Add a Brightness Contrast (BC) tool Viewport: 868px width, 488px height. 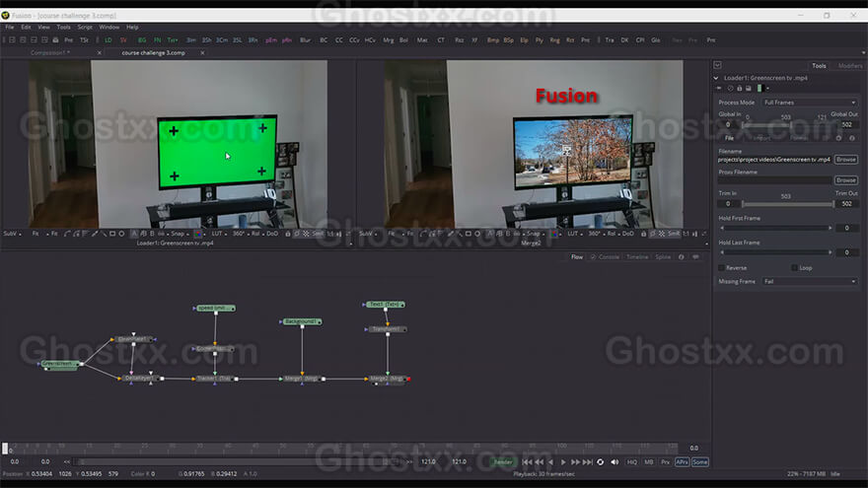tap(324, 40)
